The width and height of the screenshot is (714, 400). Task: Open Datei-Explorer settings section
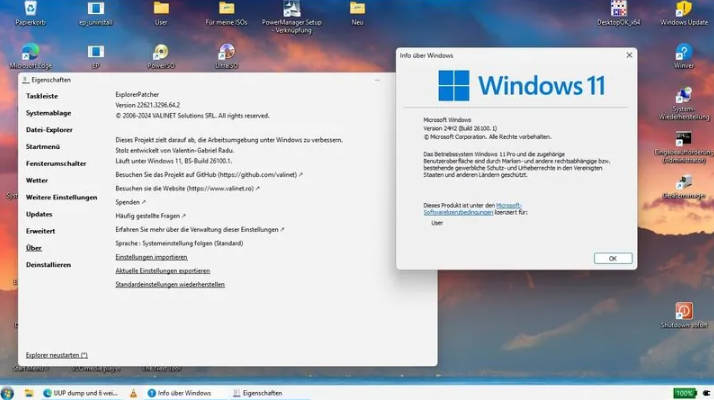click(49, 130)
